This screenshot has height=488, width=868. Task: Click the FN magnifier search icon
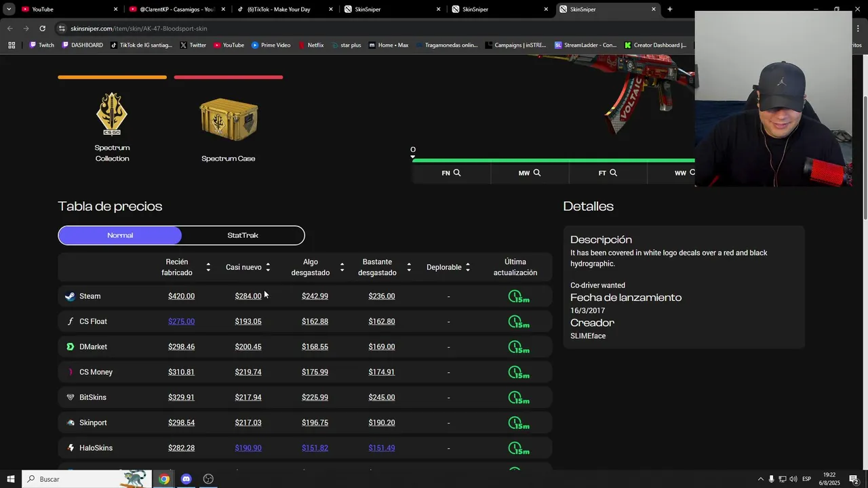coord(457,173)
